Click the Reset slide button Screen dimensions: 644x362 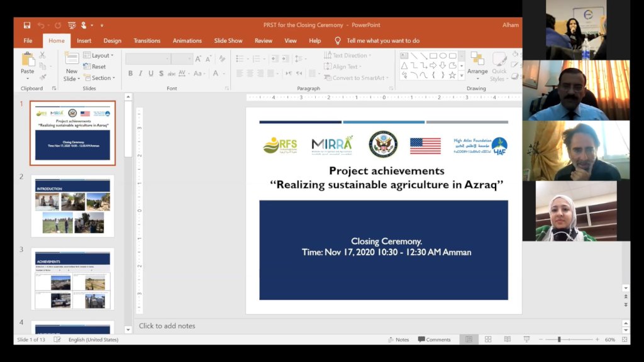tap(94, 67)
